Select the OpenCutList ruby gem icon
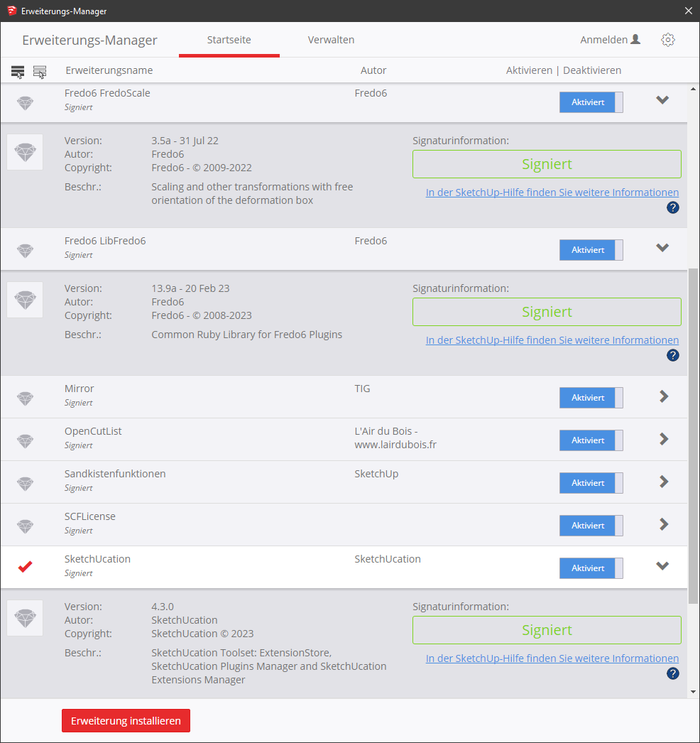Image resolution: width=700 pixels, height=743 pixels. click(25, 440)
